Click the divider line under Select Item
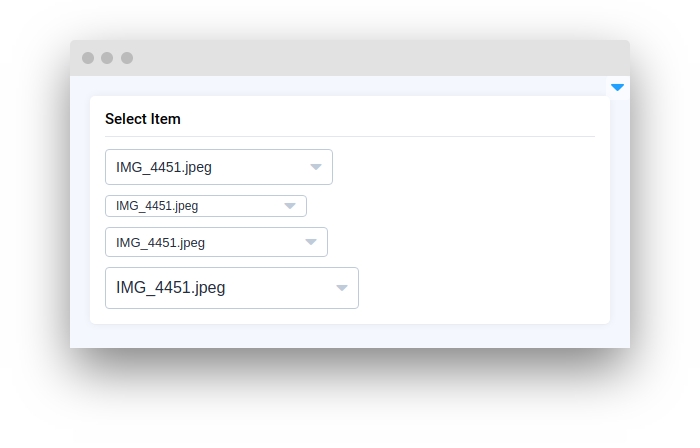This screenshot has width=700, height=448. click(350, 137)
